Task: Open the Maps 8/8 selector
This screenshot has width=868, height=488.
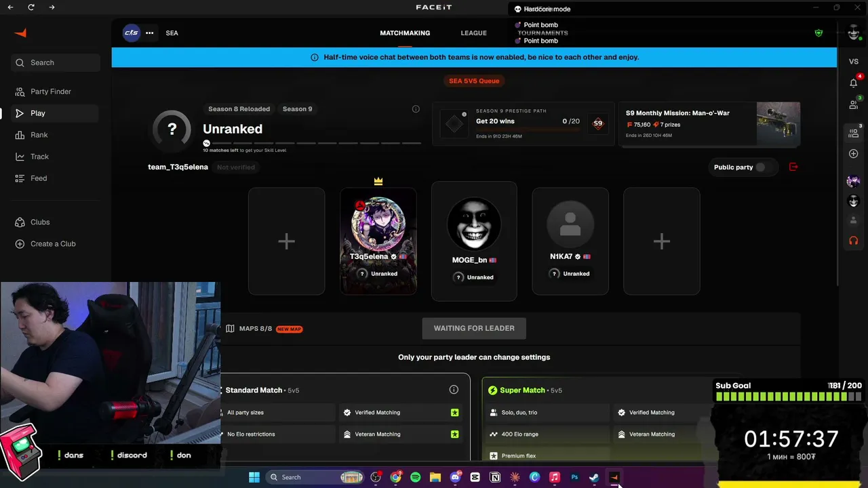Action: click(264, 329)
